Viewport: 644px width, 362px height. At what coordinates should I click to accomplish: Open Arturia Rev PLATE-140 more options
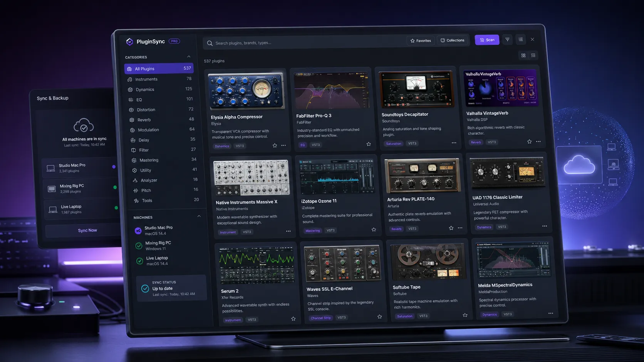[460, 228]
